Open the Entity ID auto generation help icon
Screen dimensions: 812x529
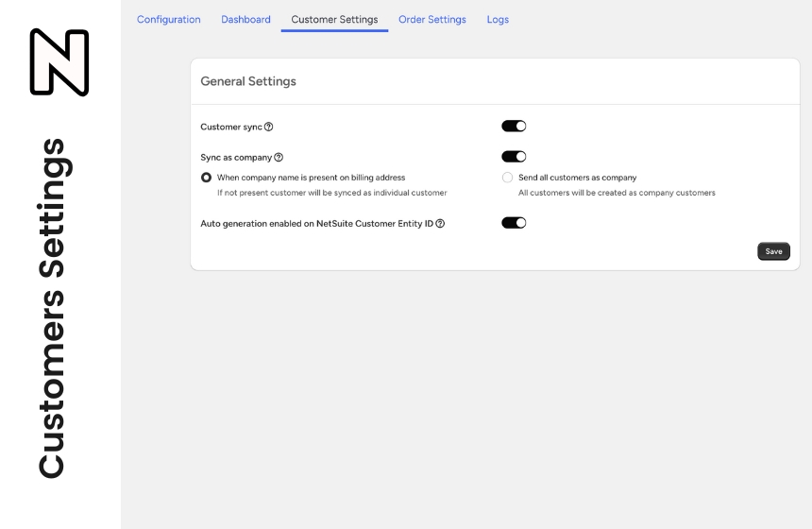pos(440,223)
